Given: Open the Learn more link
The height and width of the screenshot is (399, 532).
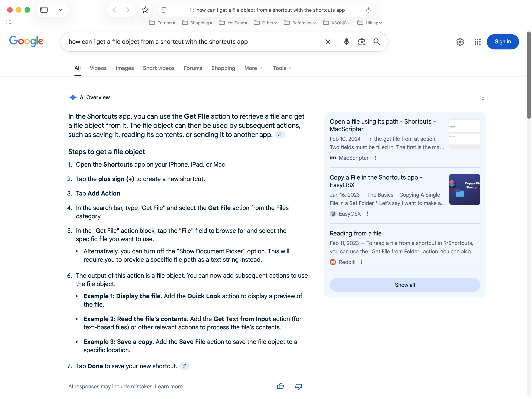Looking at the screenshot, I should tap(169, 386).
